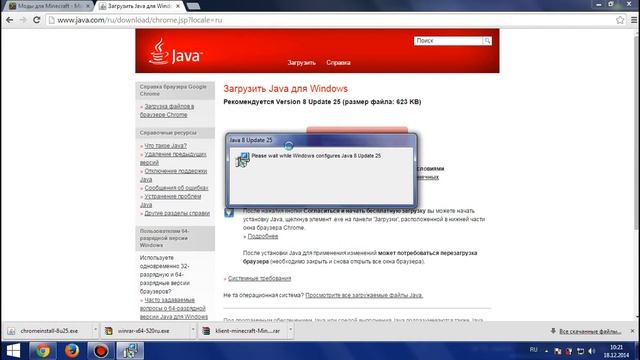Click the Java logo in red header

176,52
